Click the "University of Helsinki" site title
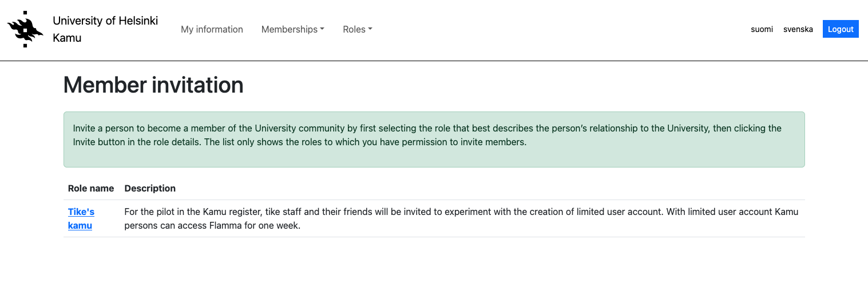The height and width of the screenshot is (283, 868). 105,21
